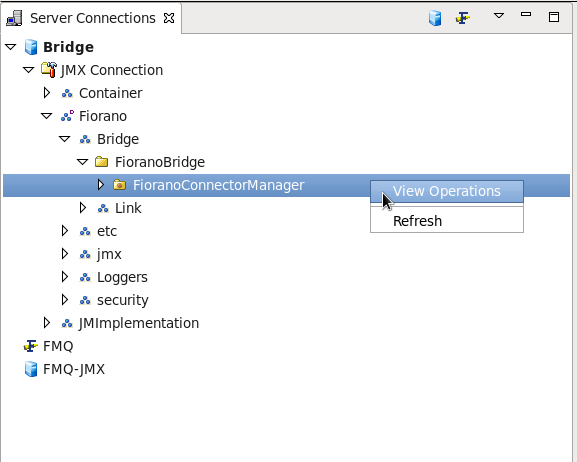Image resolution: width=577 pixels, height=462 pixels.
Task: Open the view menu dropdown triangle
Action: (499, 15)
